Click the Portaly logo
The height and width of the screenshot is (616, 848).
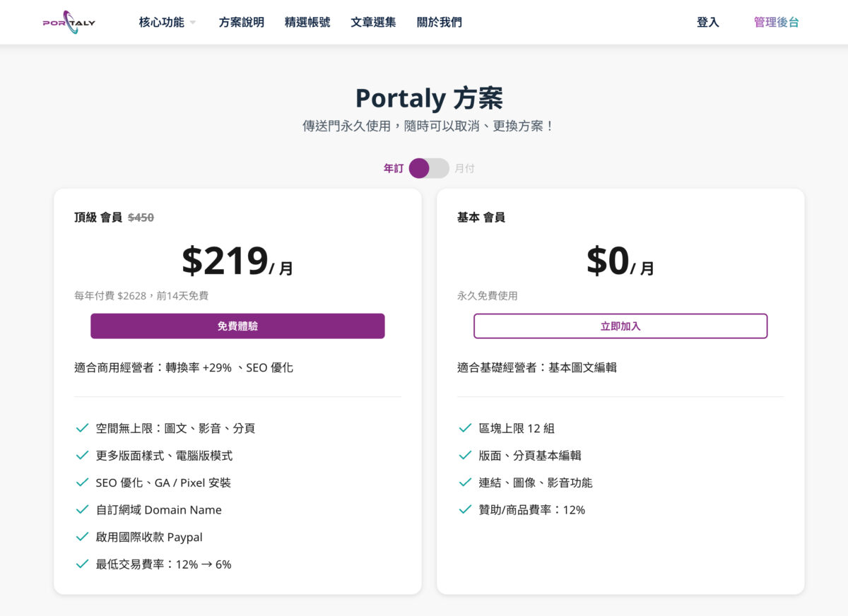69,23
